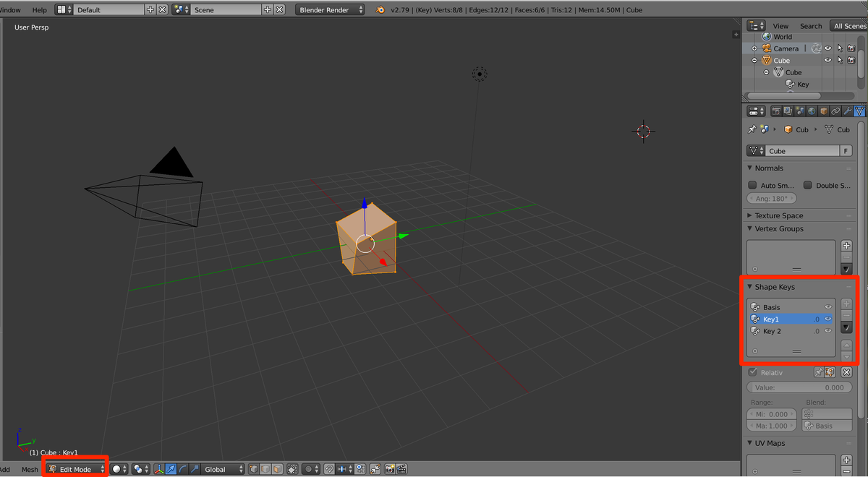Open the Render Layers properties tab
The image size is (868, 477).
point(786,111)
